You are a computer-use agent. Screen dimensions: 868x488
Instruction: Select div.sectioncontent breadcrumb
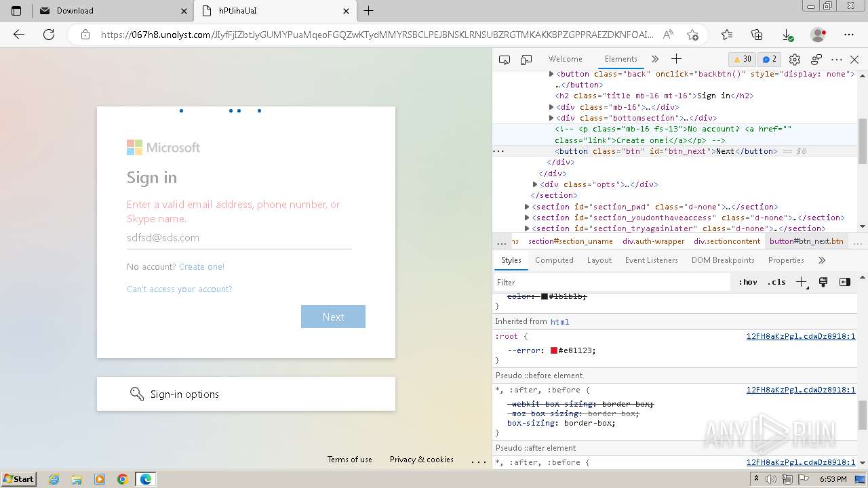tap(727, 241)
